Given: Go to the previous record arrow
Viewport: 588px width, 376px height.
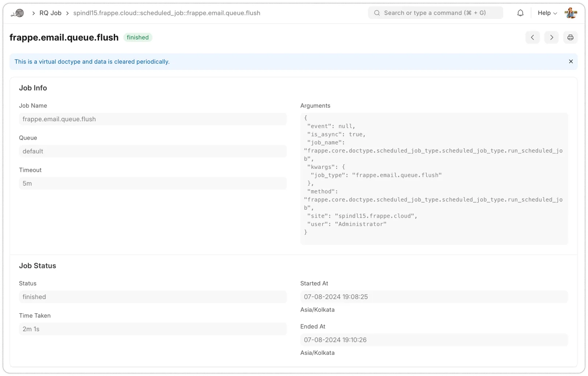Looking at the screenshot, I should (533, 37).
